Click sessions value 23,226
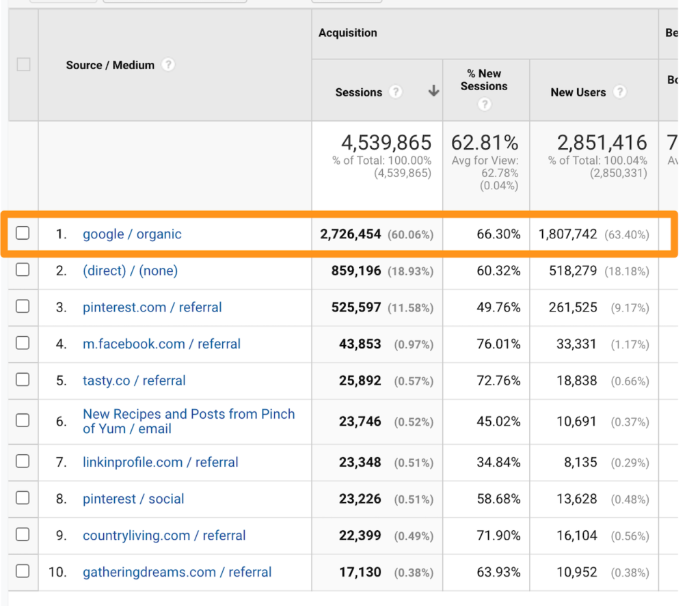The height and width of the screenshot is (606, 700). 360,499
